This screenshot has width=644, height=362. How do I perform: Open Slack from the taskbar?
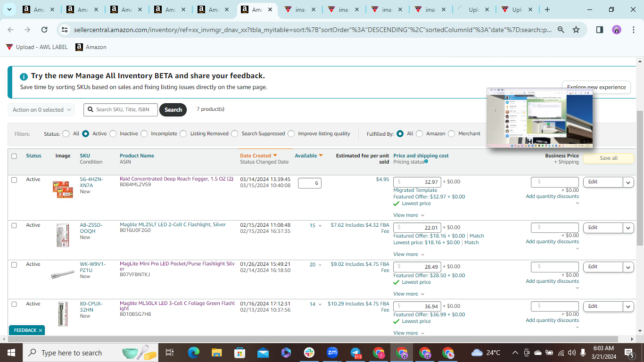pyautogui.click(x=309, y=353)
